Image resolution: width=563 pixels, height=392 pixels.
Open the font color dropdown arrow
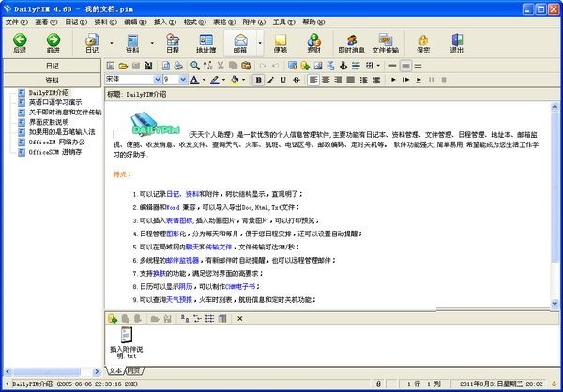tap(204, 80)
